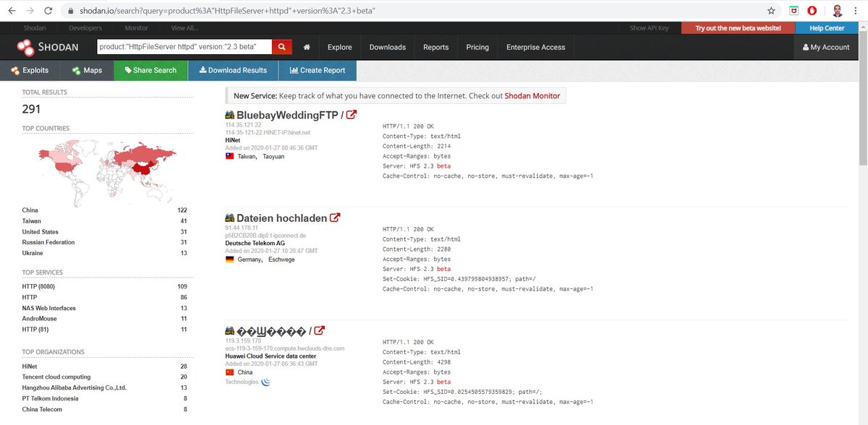This screenshot has width=868, height=425.
Task: Open external link for Dateien hochladen result
Action: 335,218
